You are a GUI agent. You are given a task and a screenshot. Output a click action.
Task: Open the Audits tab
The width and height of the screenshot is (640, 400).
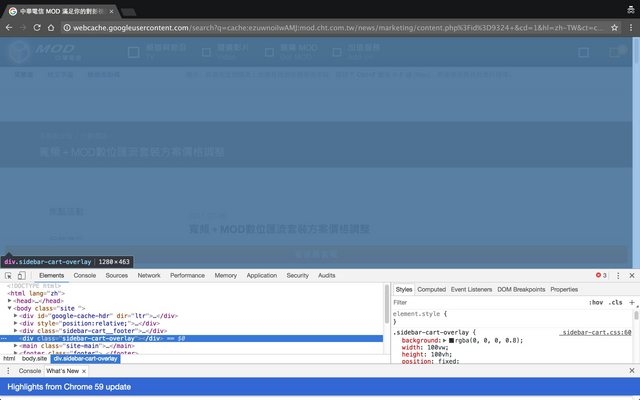coord(327,276)
